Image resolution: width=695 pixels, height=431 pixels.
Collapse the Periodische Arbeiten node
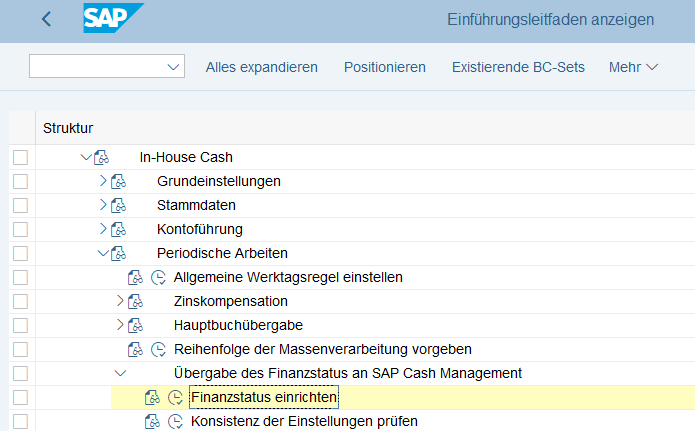tap(102, 253)
